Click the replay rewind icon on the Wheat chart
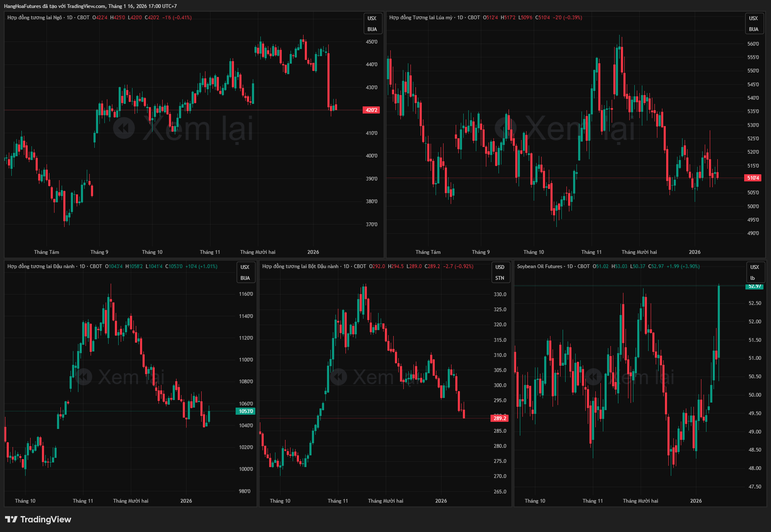771x532 pixels. [x=506, y=128]
